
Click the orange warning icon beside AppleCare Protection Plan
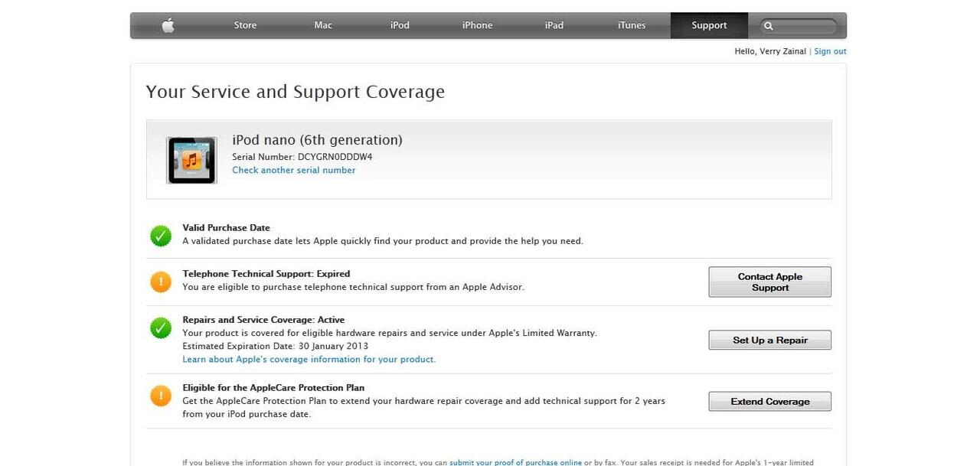pyautogui.click(x=161, y=396)
